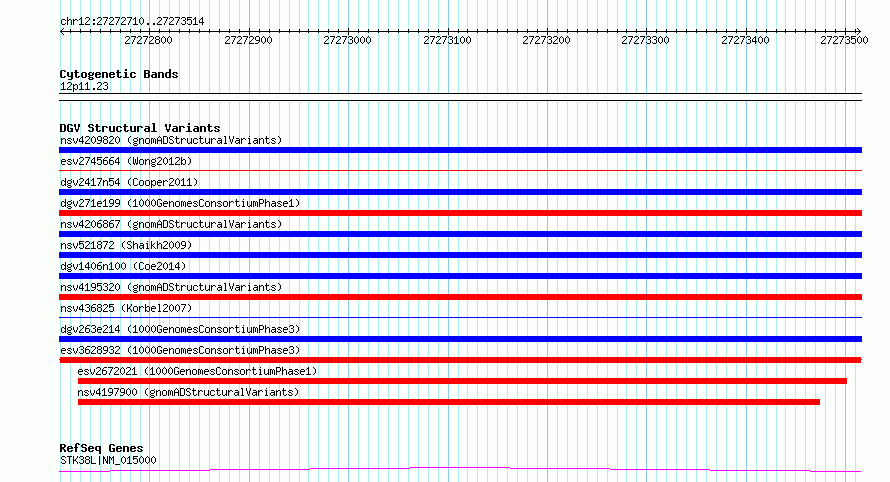Open variant label nsv4195320 (gnomADStructuralVariants)
The width and height of the screenshot is (890, 482).
pyautogui.click(x=171, y=287)
